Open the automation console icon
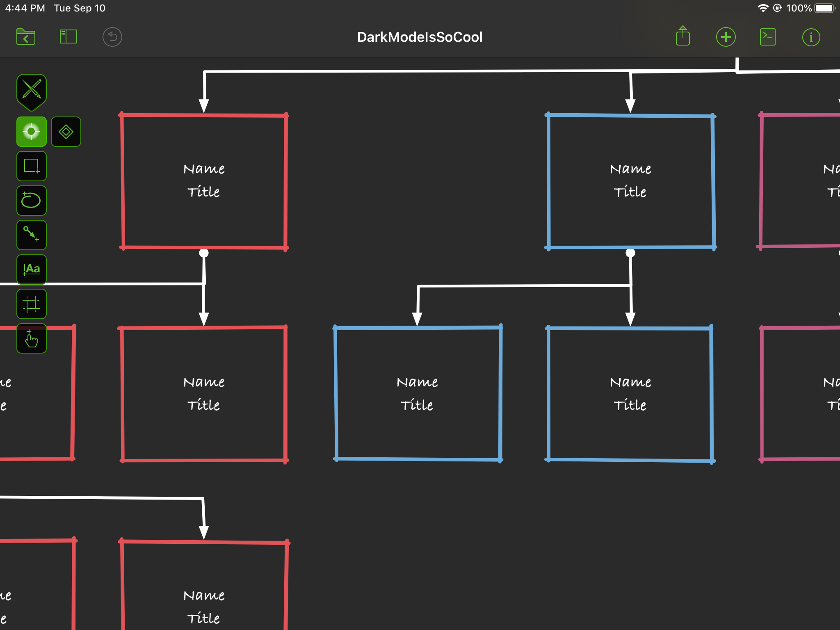 coord(767,37)
